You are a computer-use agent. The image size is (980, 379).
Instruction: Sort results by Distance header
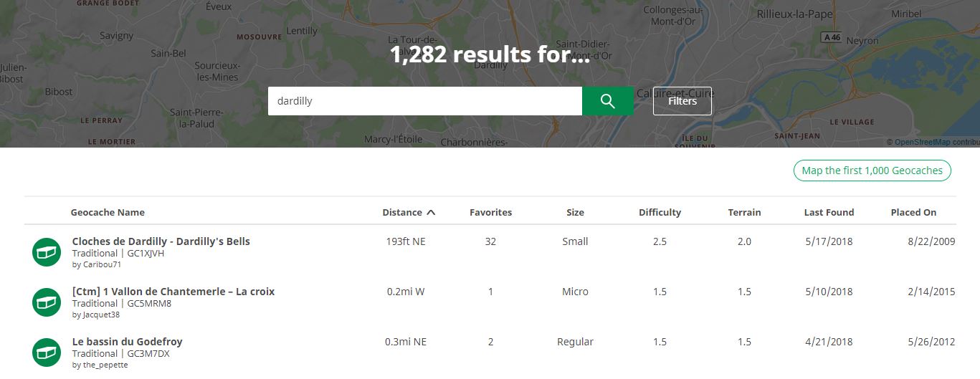pos(402,212)
